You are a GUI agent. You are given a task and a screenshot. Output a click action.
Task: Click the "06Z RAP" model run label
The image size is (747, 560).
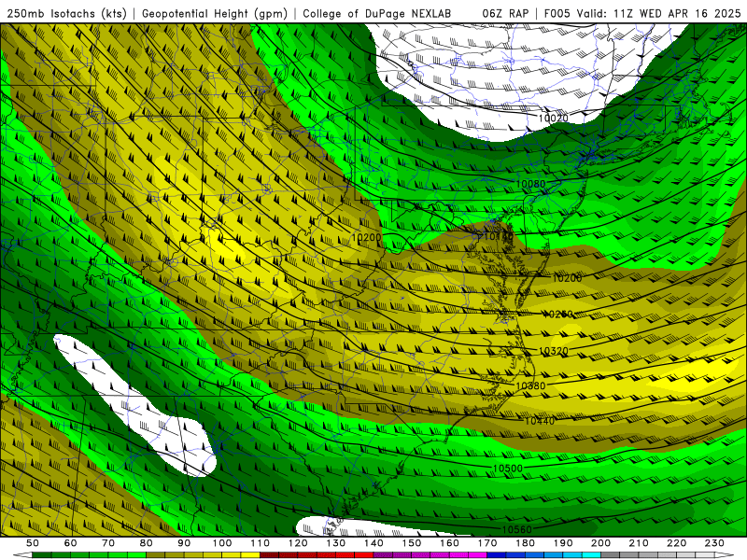[x=505, y=14]
